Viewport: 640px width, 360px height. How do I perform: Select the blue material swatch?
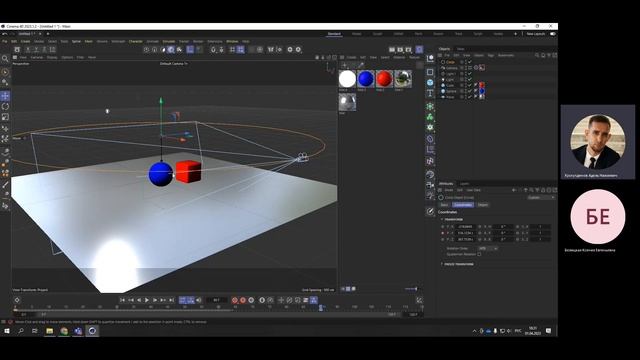(x=366, y=79)
